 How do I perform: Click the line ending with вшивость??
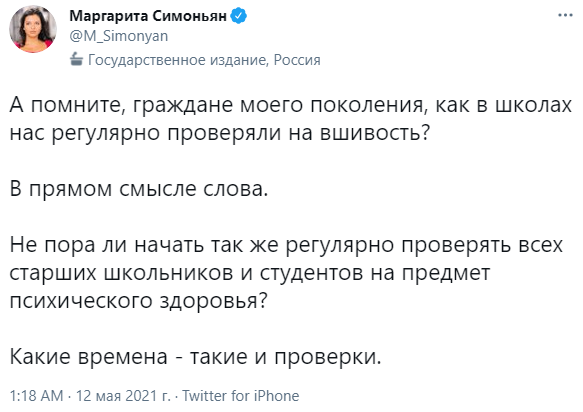[219, 134]
